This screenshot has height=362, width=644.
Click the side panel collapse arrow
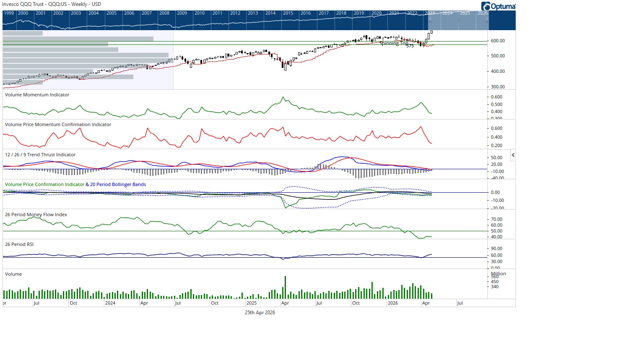513,155
